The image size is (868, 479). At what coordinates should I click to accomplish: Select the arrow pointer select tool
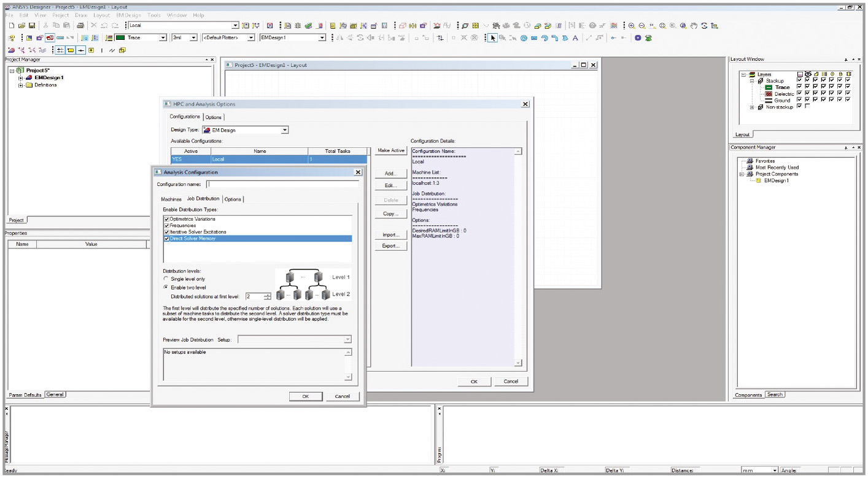492,38
